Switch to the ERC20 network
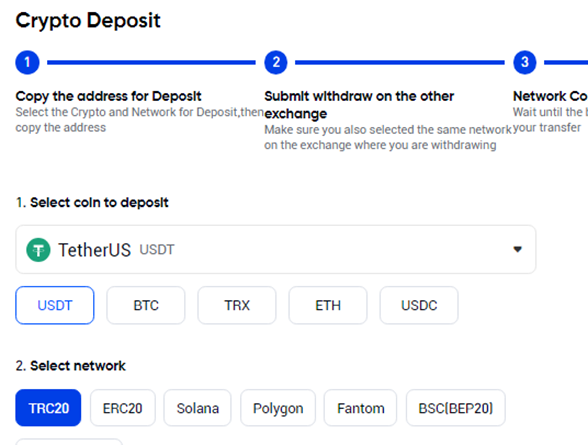This screenshot has height=445, width=588. pos(123,408)
